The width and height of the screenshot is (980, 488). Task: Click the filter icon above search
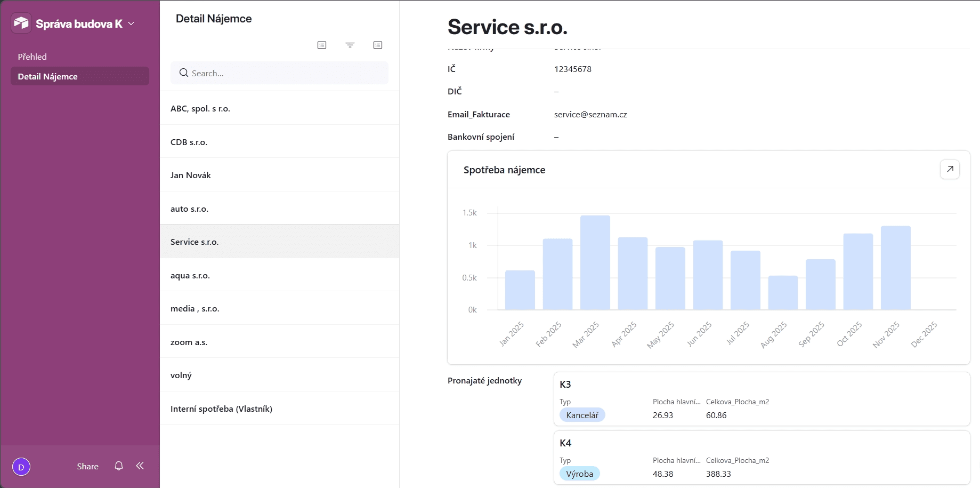[350, 45]
